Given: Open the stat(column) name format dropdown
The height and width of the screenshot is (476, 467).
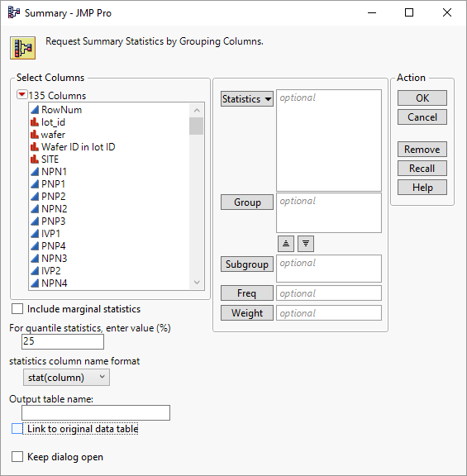Looking at the screenshot, I should (66, 378).
